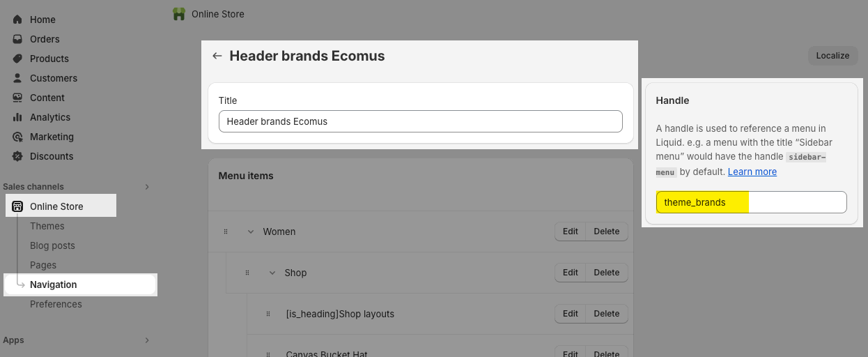The image size is (868, 357).
Task: Click the Women menu item label
Action: click(x=279, y=231)
